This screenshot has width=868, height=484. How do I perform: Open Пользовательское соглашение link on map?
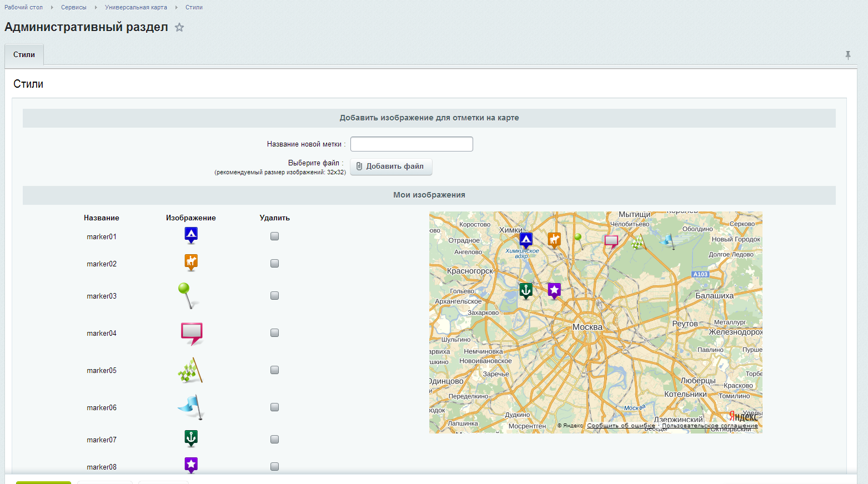tap(710, 426)
